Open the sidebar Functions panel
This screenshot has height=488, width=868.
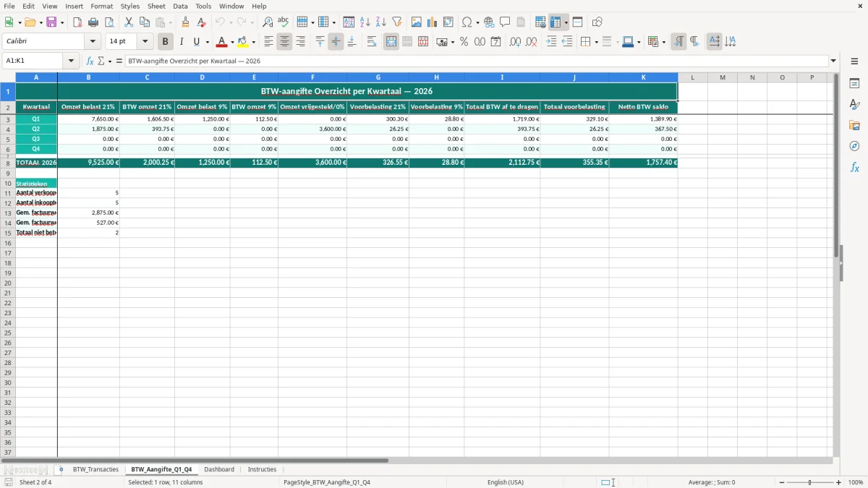click(x=854, y=168)
